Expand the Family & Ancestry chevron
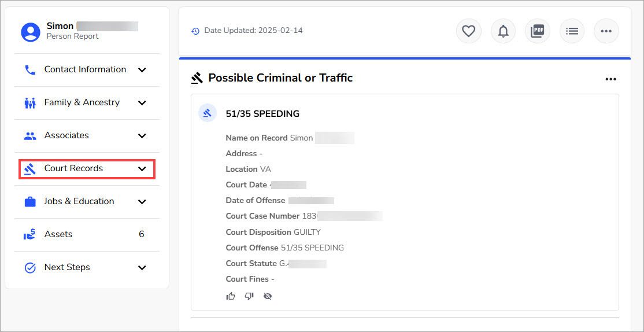644x332 pixels. [x=142, y=103]
